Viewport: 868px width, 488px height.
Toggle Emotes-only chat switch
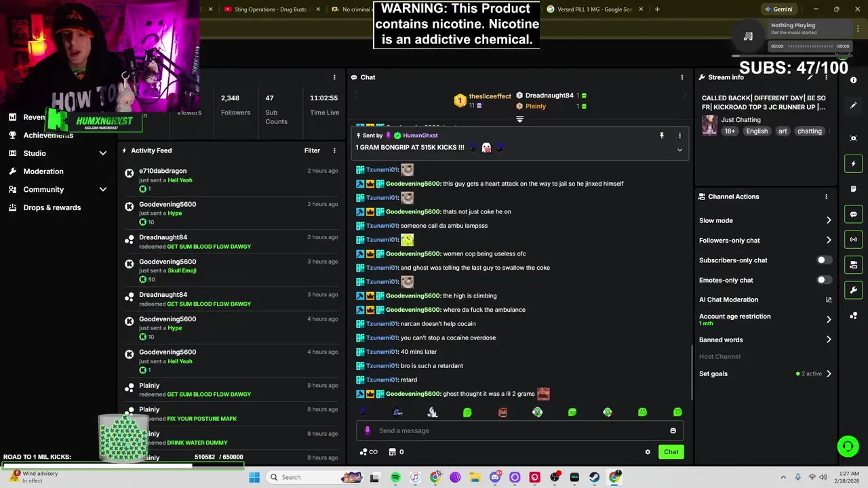(824, 280)
